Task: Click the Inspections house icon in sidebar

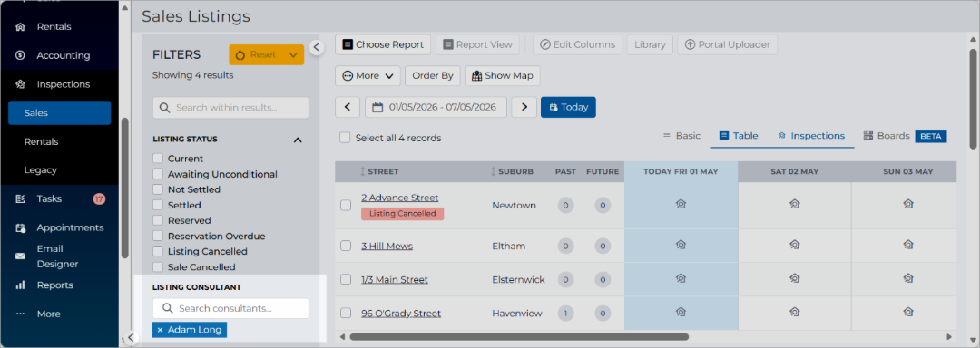Action: click(x=21, y=84)
